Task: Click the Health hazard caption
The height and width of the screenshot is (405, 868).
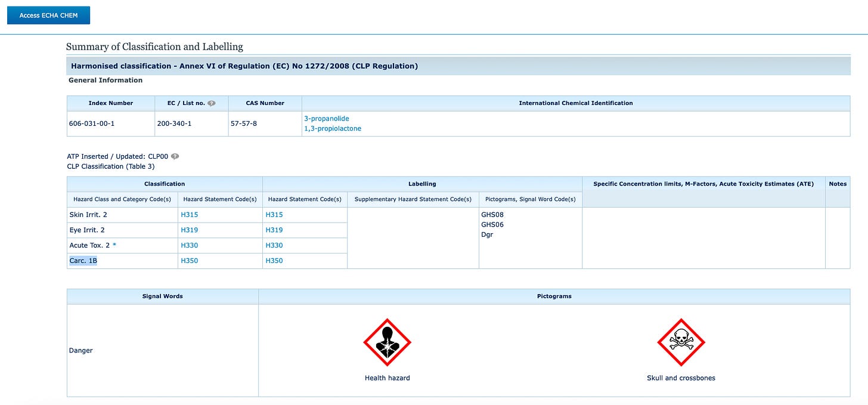Action: [x=387, y=378]
